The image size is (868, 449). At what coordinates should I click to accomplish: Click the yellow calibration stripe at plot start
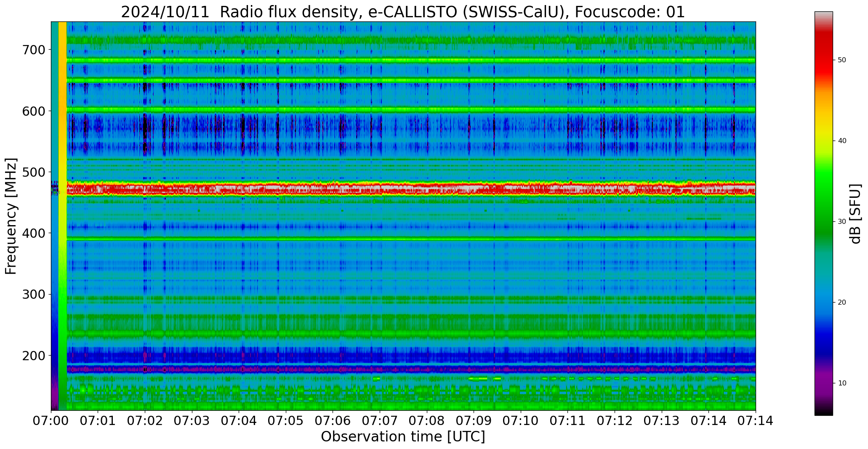point(62,216)
